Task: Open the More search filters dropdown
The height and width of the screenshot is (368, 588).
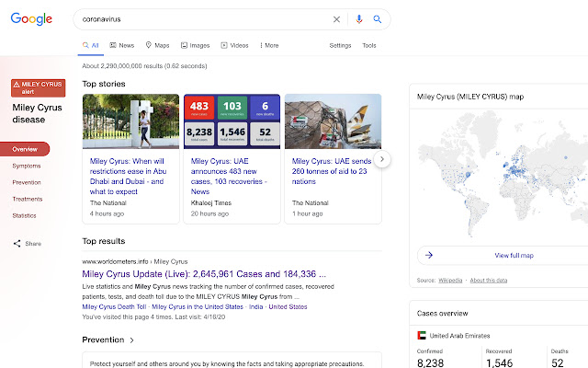Action: pos(269,45)
